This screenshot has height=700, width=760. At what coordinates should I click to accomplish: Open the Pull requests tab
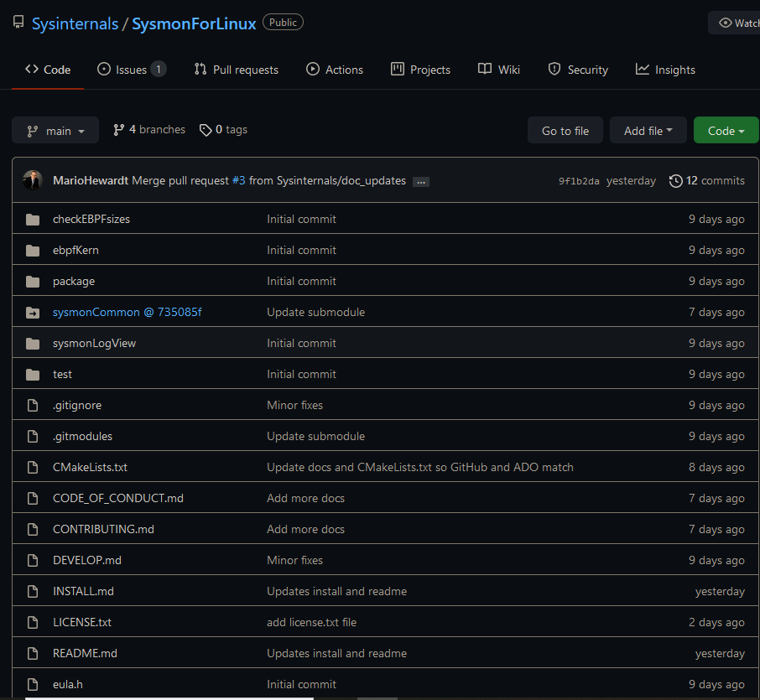point(236,70)
